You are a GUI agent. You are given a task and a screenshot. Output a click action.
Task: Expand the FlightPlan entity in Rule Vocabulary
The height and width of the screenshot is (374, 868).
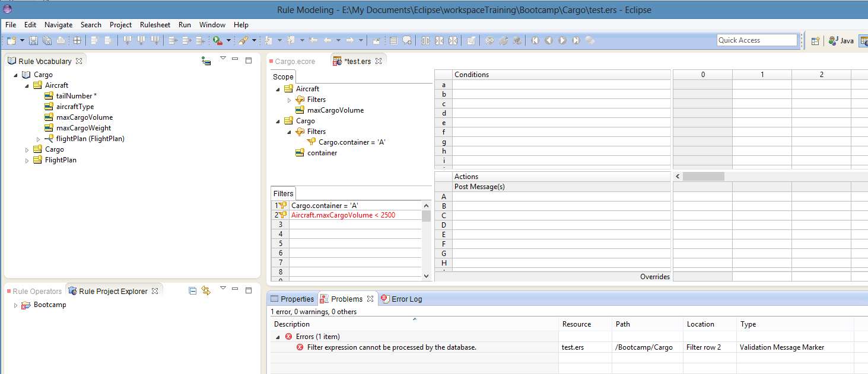coord(27,161)
